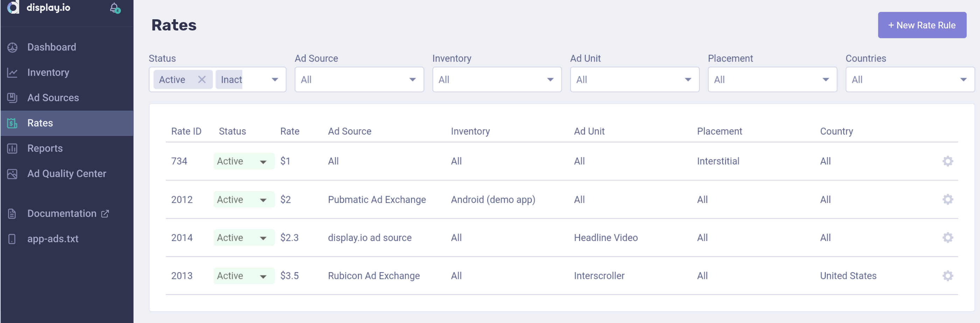
Task: Open the external Documentation link
Action: pos(68,214)
